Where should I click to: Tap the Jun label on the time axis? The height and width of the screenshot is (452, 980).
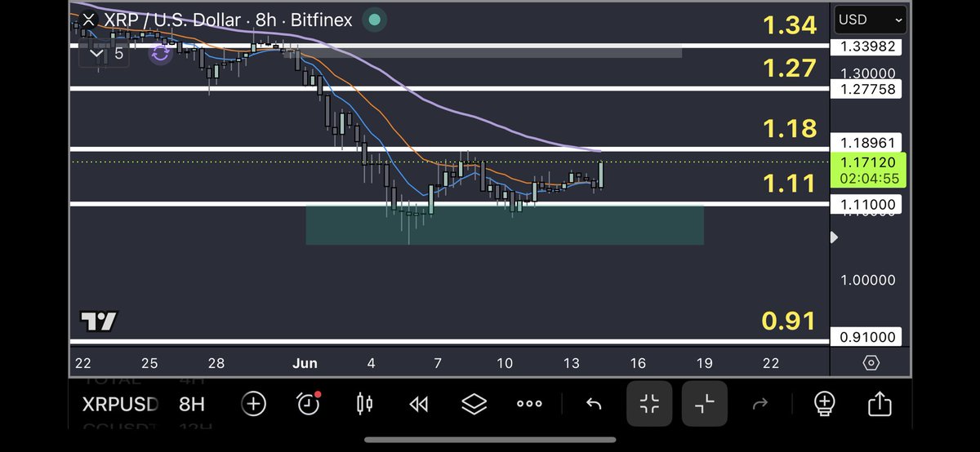click(304, 363)
